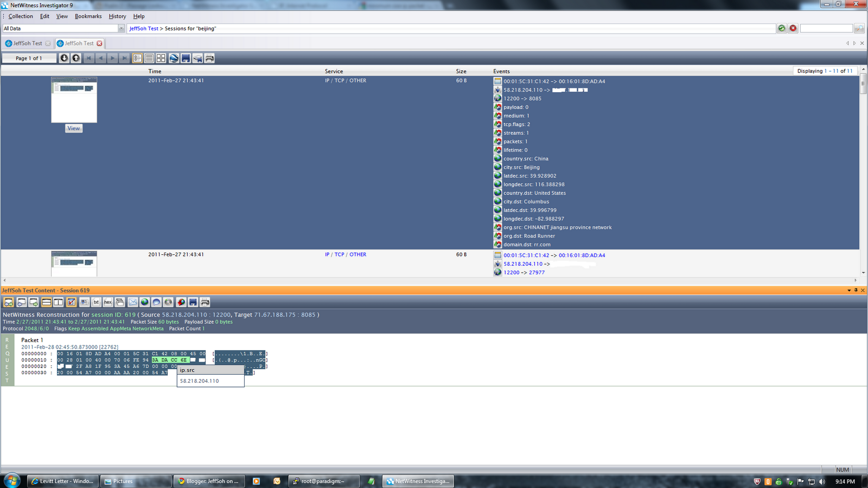Click session ID: 619 link in reconstruction header
Screen dimensions: 868x488
coord(113,315)
